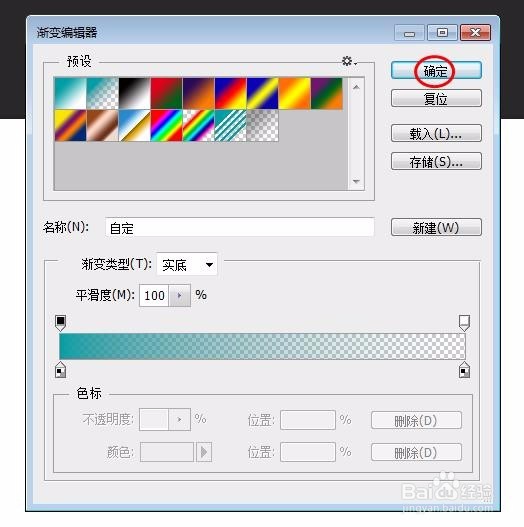Viewport: 524px width, 527px height.
Task: Click the 平滑度 smoothness value field
Action: click(x=154, y=295)
